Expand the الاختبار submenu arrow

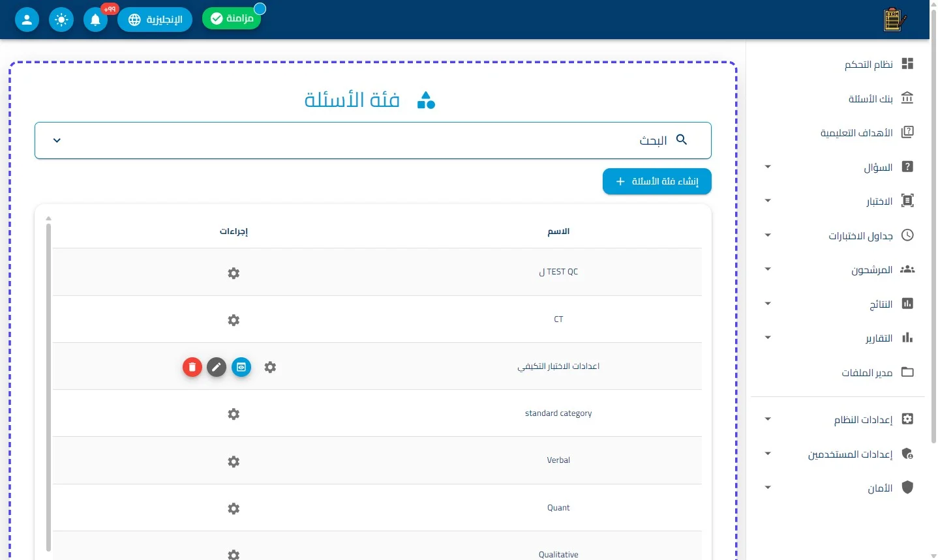[768, 201]
